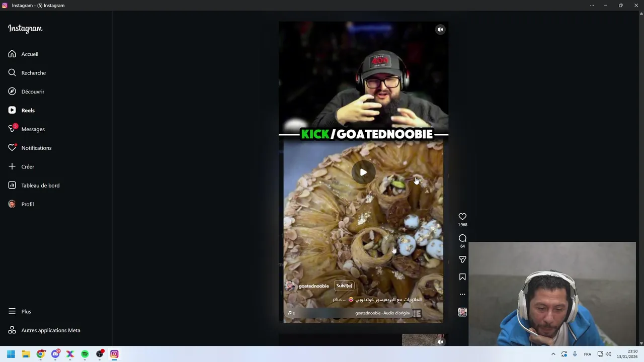The image size is (644, 362).
Task: Expand the Plus hamburger menu
Action: pos(20,311)
